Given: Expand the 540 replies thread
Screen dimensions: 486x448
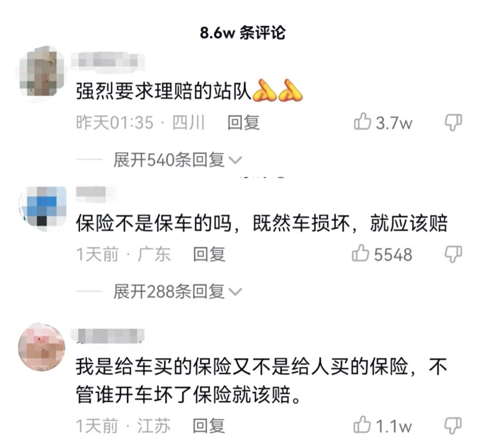Looking at the screenshot, I should (x=177, y=160).
